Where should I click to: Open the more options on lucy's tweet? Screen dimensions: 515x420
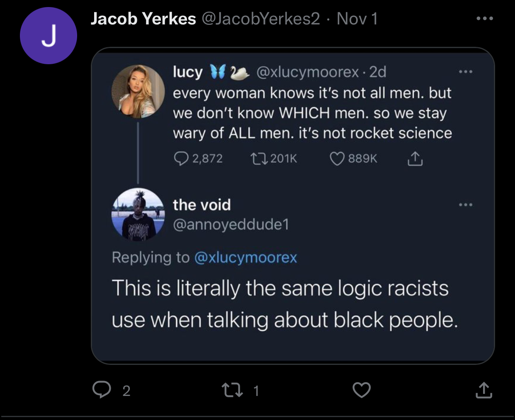point(466,72)
